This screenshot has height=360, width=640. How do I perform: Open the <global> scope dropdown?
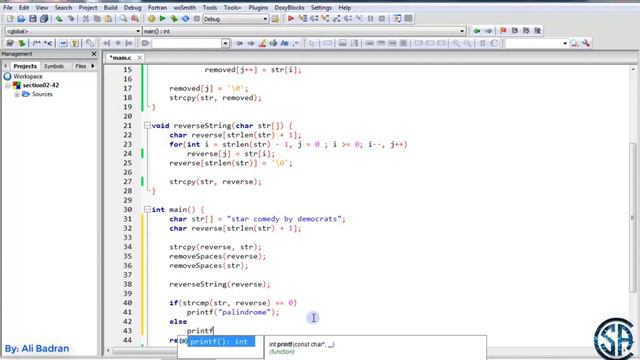tap(138, 31)
